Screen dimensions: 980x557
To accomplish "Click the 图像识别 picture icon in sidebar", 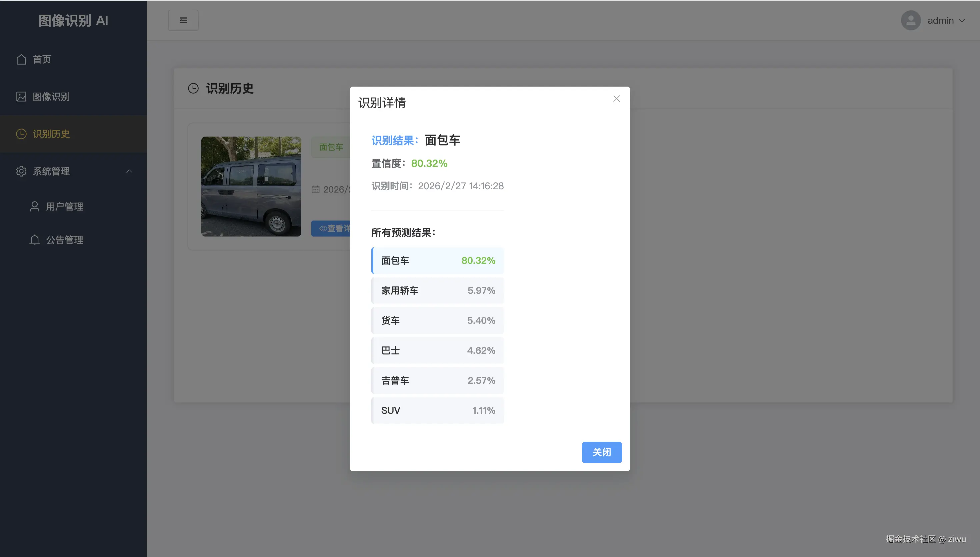I will tap(21, 97).
